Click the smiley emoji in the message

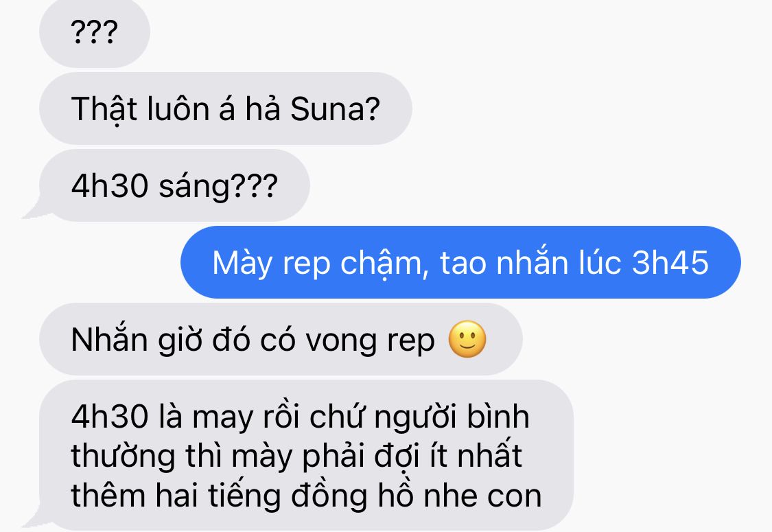click(x=467, y=339)
